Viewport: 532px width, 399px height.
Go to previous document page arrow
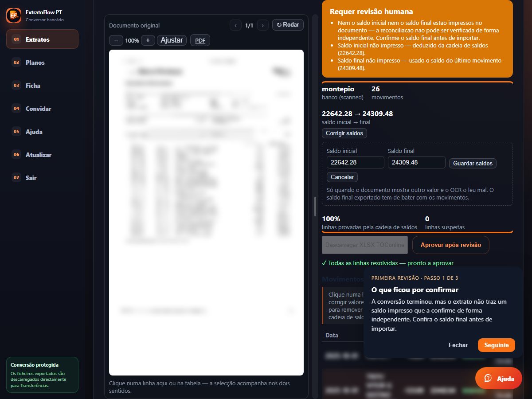tap(235, 25)
